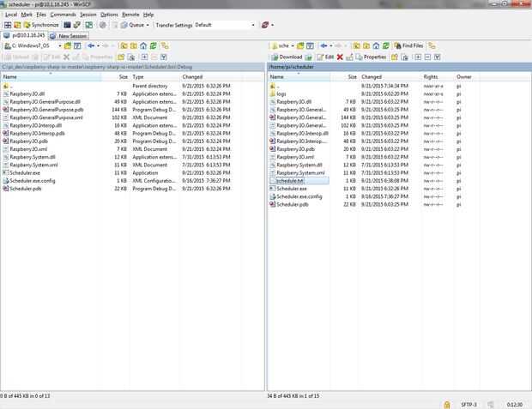Open the Remote menu

(130, 15)
